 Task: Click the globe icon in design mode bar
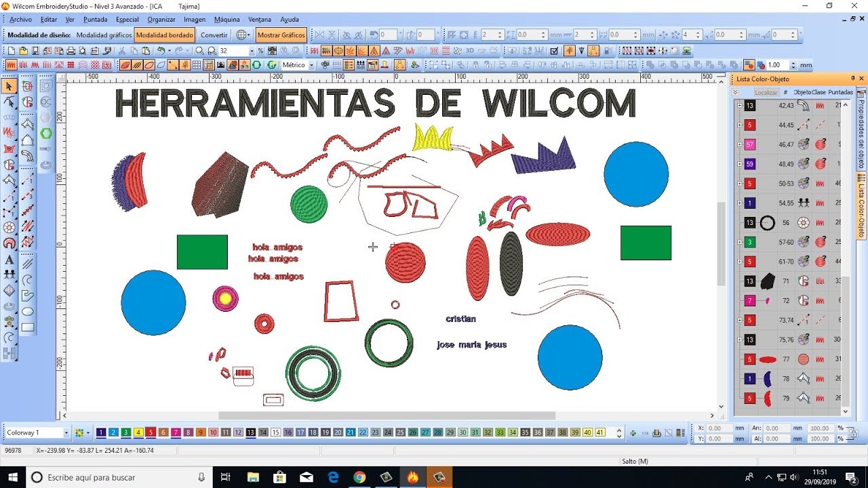click(x=241, y=35)
